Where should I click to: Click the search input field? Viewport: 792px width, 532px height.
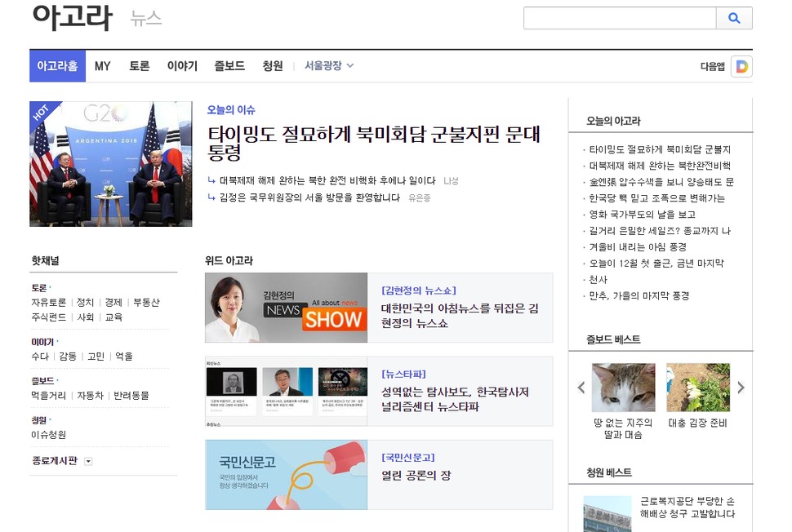coord(620,18)
